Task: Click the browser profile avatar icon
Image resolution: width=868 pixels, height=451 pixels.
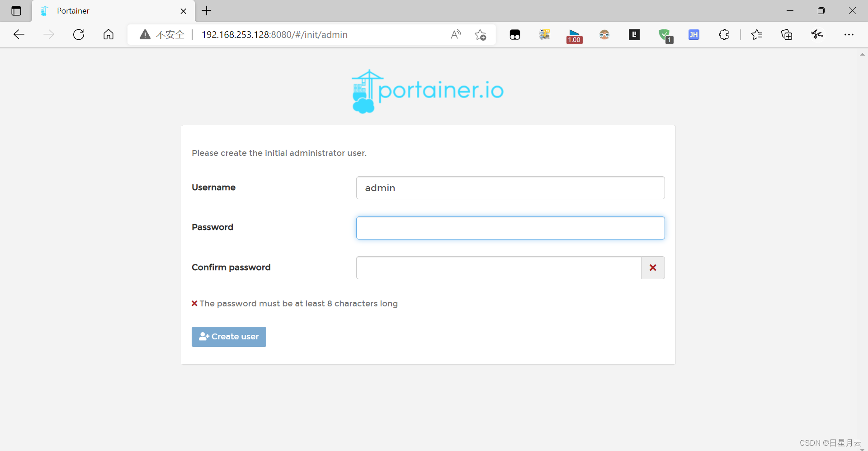Action: point(817,35)
